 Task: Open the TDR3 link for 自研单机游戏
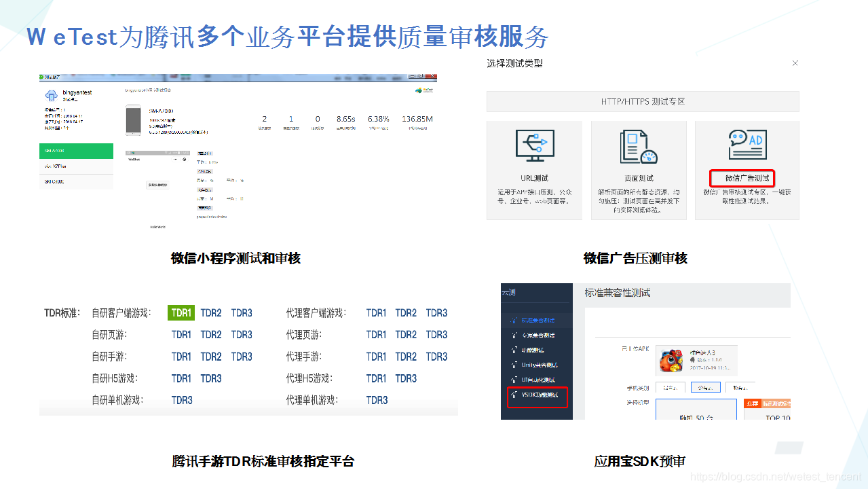181,400
